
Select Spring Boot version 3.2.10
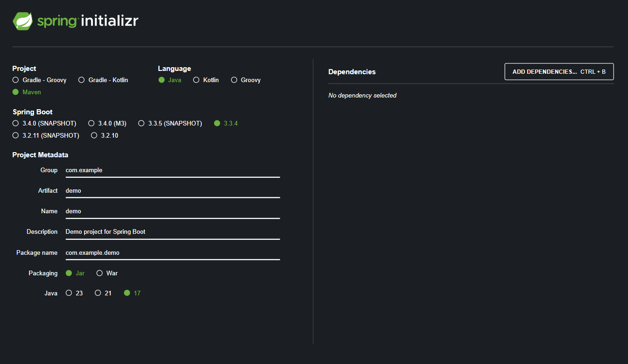104,136
